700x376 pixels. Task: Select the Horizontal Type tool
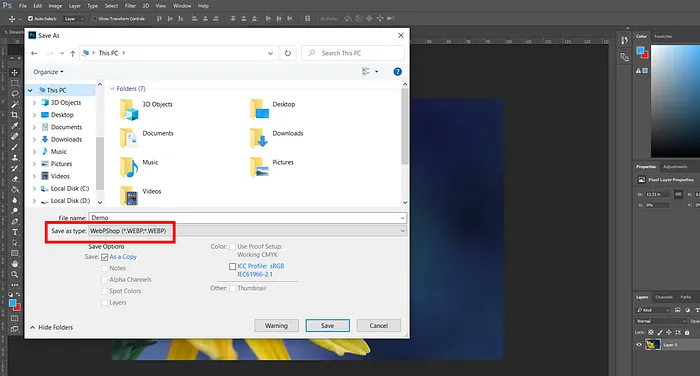(14, 232)
